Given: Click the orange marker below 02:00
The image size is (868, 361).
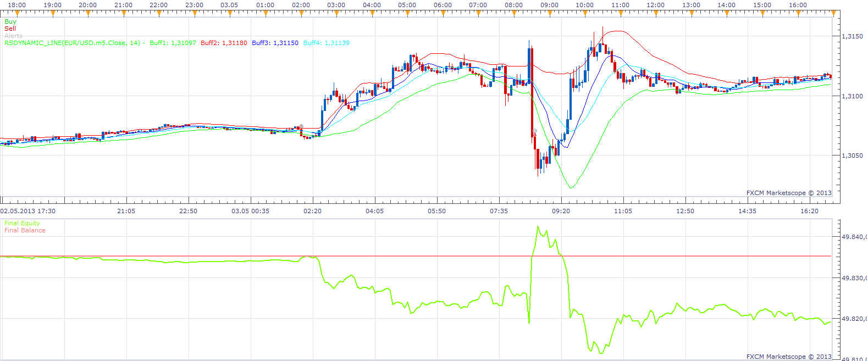Looking at the screenshot, I should [x=301, y=13].
